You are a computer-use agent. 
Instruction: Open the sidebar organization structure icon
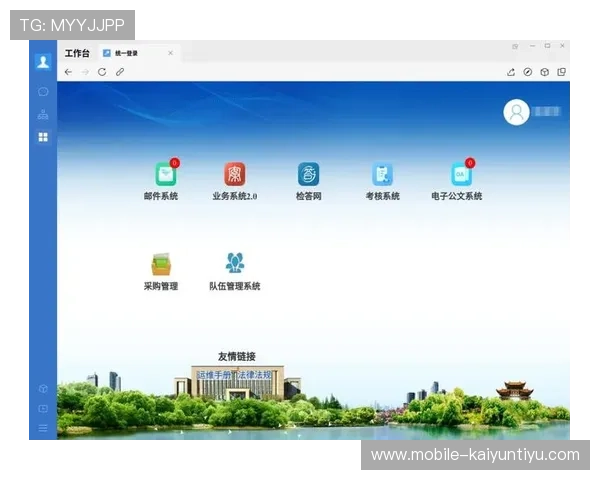coord(43,114)
